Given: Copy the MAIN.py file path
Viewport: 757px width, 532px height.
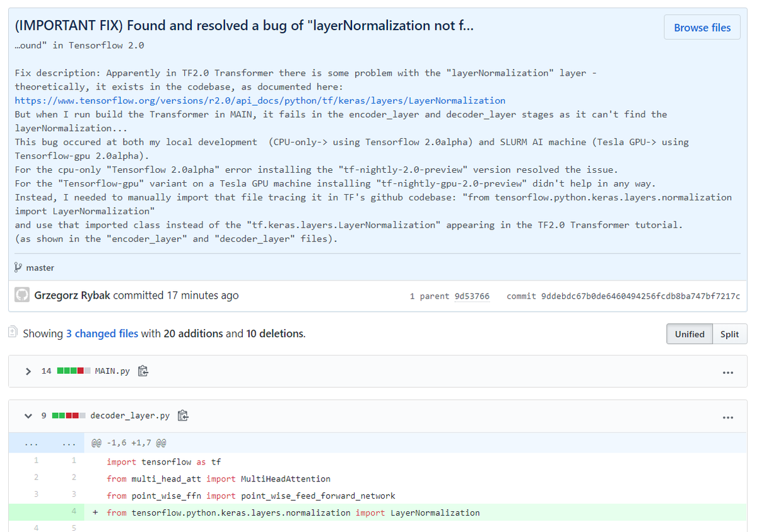Looking at the screenshot, I should (143, 371).
